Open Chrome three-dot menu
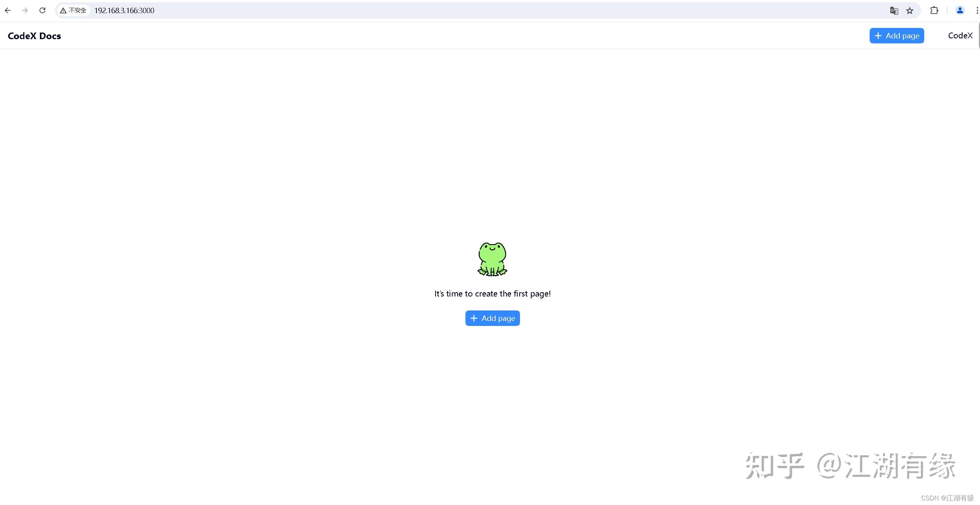Viewport: 980px width, 505px height. [x=977, y=10]
